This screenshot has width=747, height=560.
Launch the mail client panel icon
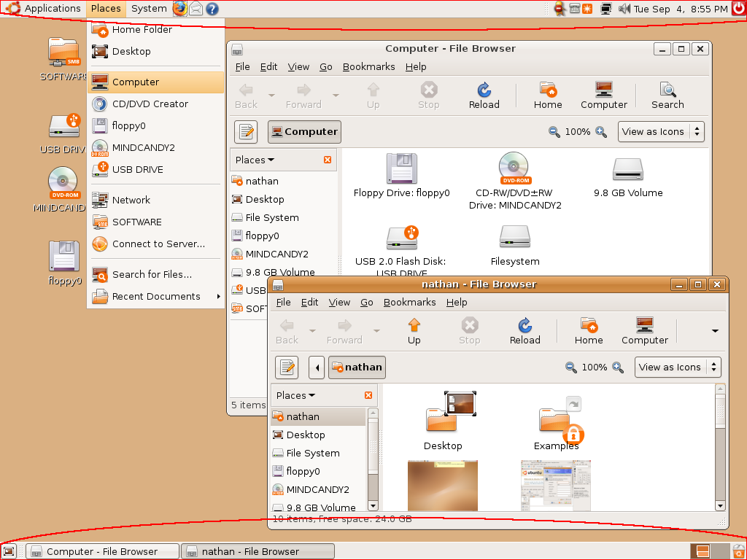pyautogui.click(x=196, y=9)
